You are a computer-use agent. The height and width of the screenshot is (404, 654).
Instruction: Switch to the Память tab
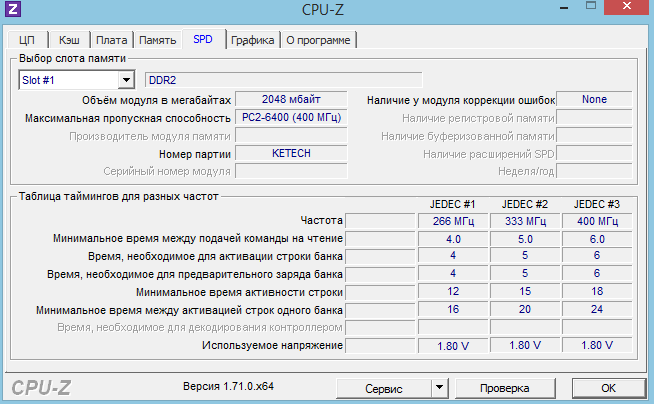158,40
